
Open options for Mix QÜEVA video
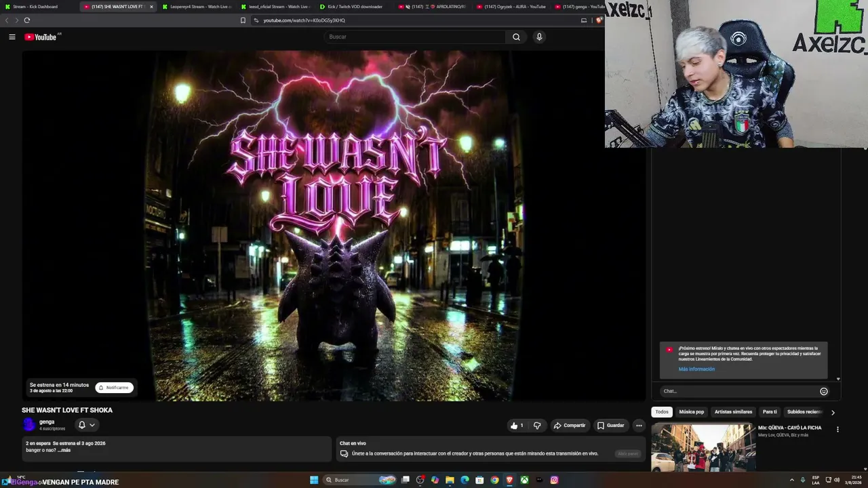click(x=837, y=429)
